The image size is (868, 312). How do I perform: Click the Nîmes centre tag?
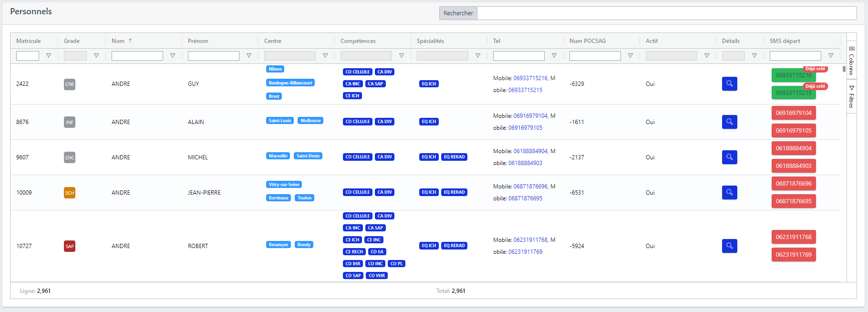(x=275, y=69)
